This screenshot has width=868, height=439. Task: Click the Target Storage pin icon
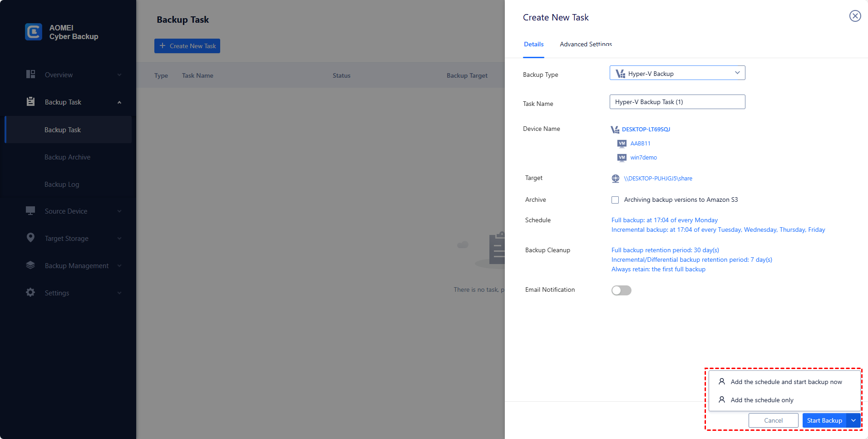click(30, 238)
